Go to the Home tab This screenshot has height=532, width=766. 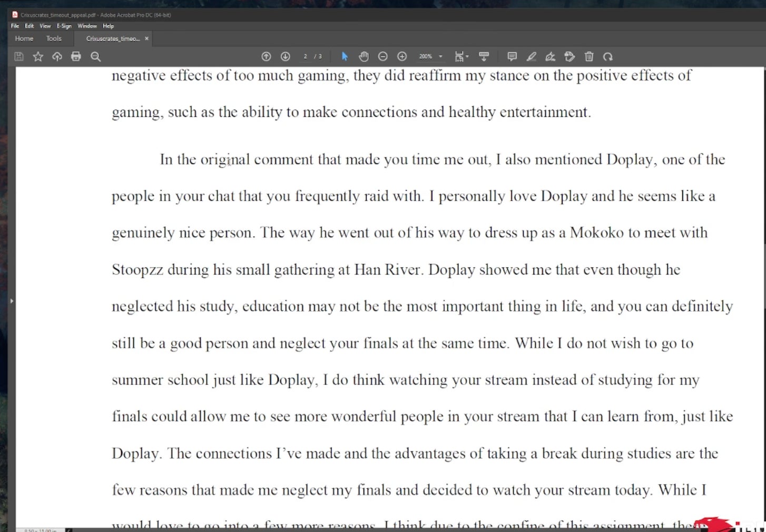(24, 38)
